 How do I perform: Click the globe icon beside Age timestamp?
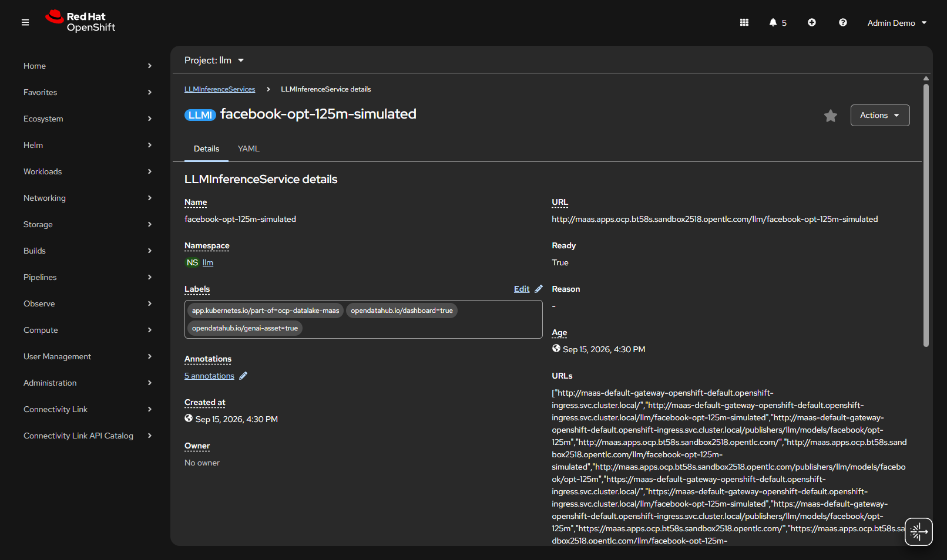click(x=556, y=348)
